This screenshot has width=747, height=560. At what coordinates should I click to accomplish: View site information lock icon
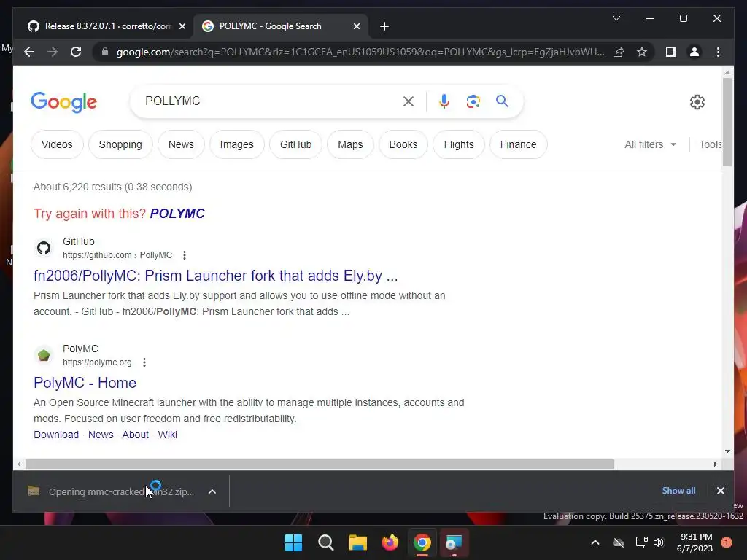pos(105,52)
